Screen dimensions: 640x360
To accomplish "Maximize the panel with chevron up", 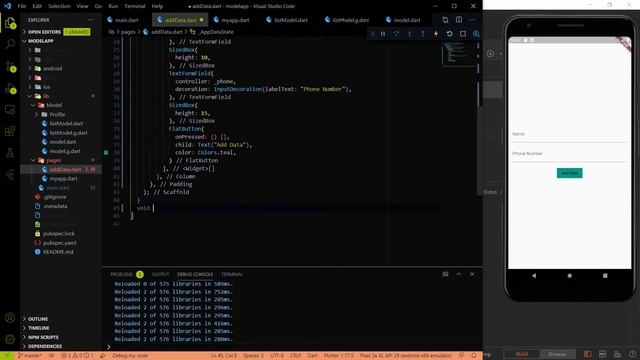I will tap(459, 274).
